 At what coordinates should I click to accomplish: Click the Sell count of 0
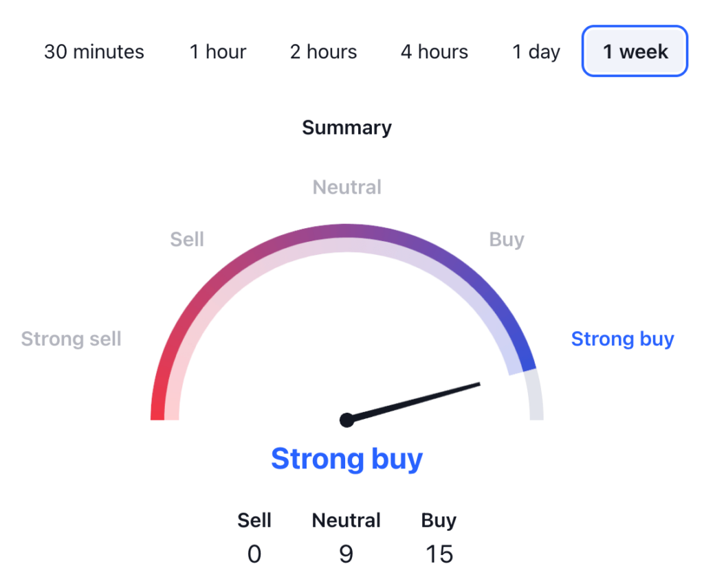coord(254,554)
